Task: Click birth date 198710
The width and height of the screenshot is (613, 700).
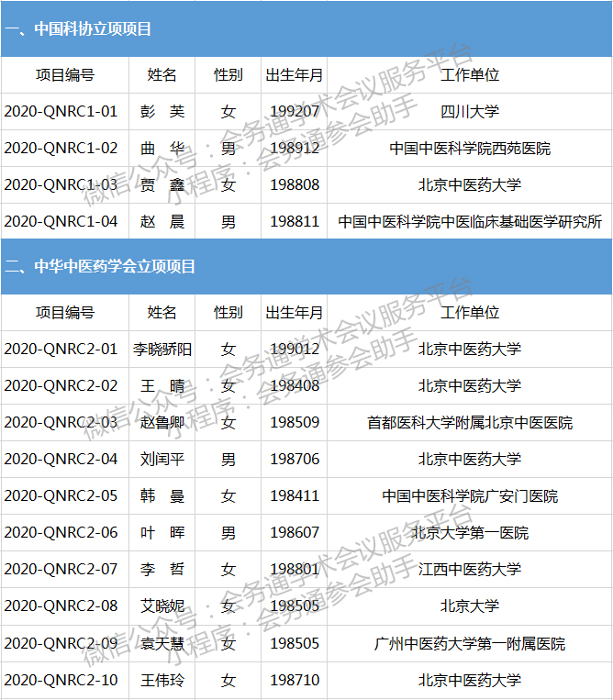Action: tap(295, 680)
